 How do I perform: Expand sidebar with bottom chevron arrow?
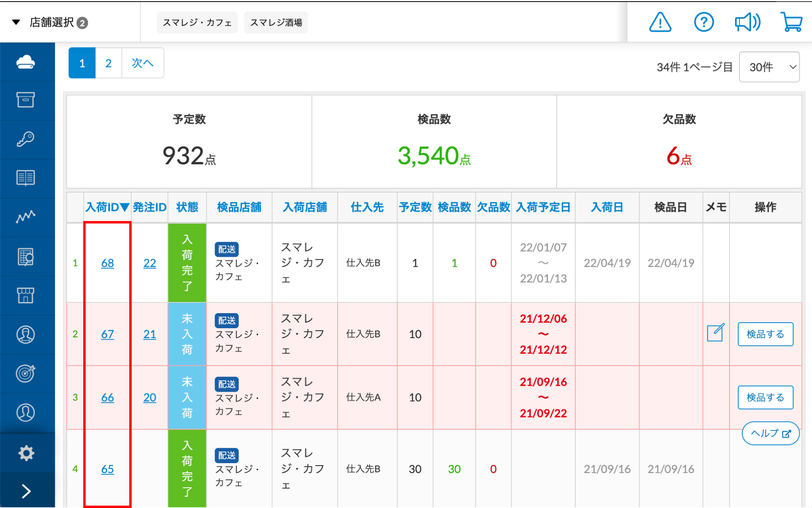(x=26, y=491)
